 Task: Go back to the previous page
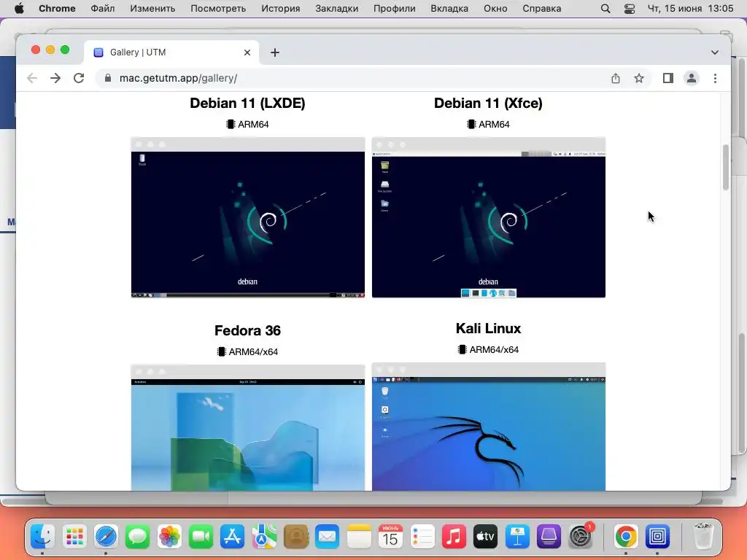[32, 78]
